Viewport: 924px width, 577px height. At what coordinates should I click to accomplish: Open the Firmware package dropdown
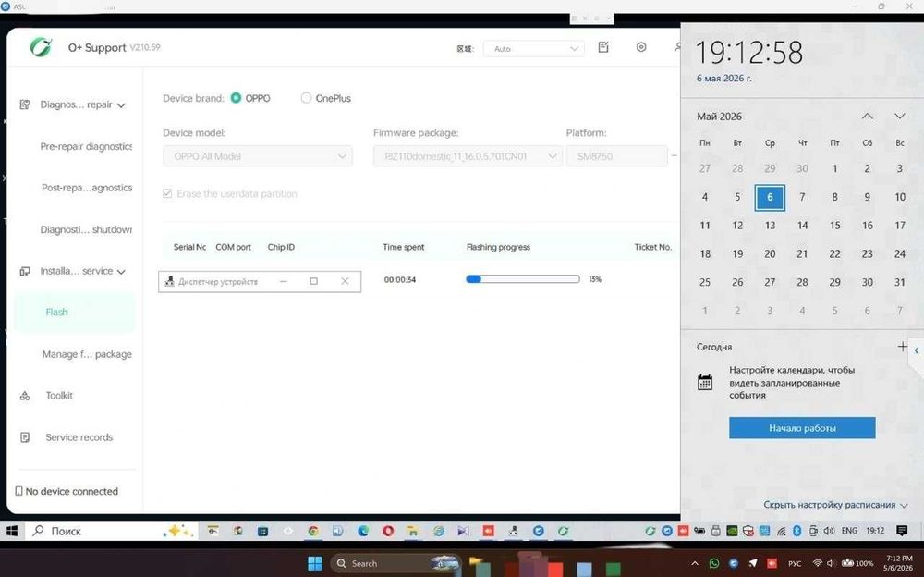(x=468, y=156)
